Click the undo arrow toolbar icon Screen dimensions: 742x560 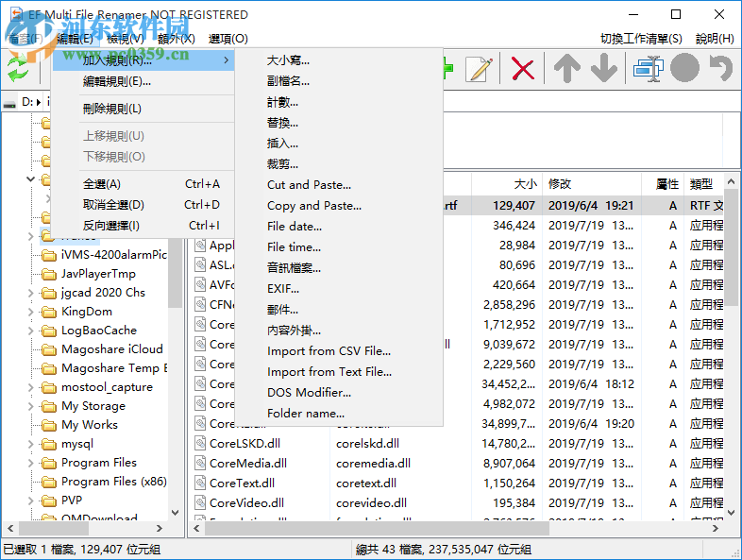(x=721, y=68)
